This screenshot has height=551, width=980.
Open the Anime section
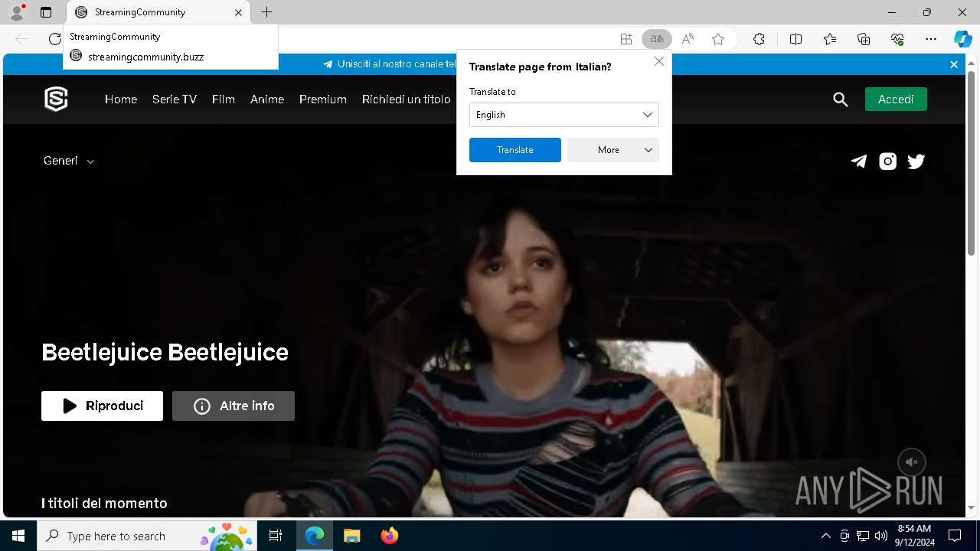point(267,99)
